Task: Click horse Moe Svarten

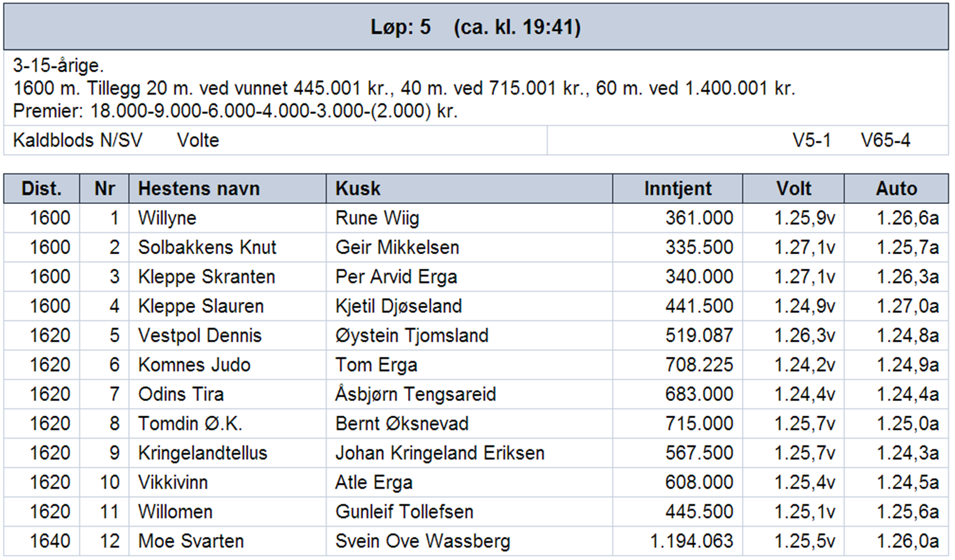Action: point(191,541)
